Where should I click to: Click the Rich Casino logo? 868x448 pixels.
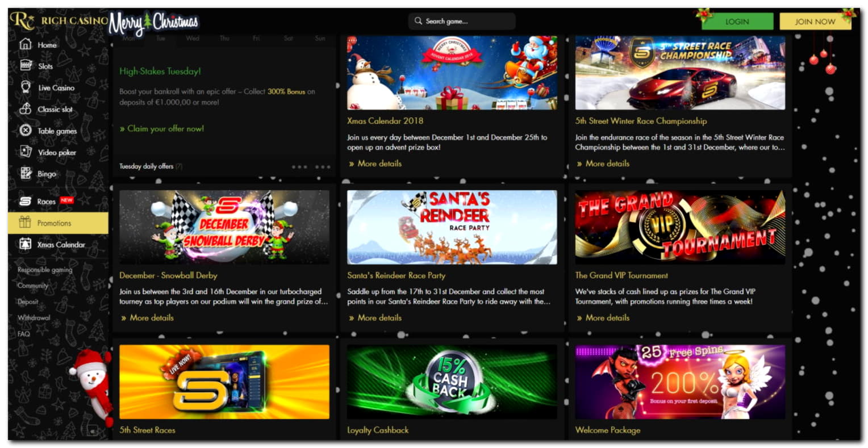[x=58, y=21]
